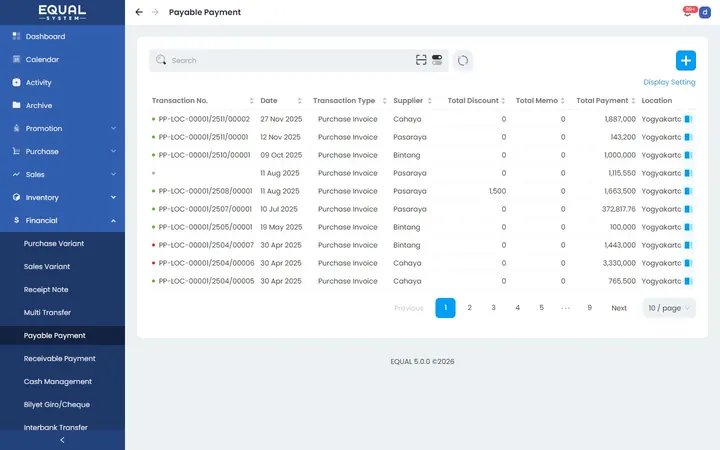Collapse the sidebar with bottom chevron
Viewport: 720px width, 450px height.
pyautogui.click(x=62, y=440)
